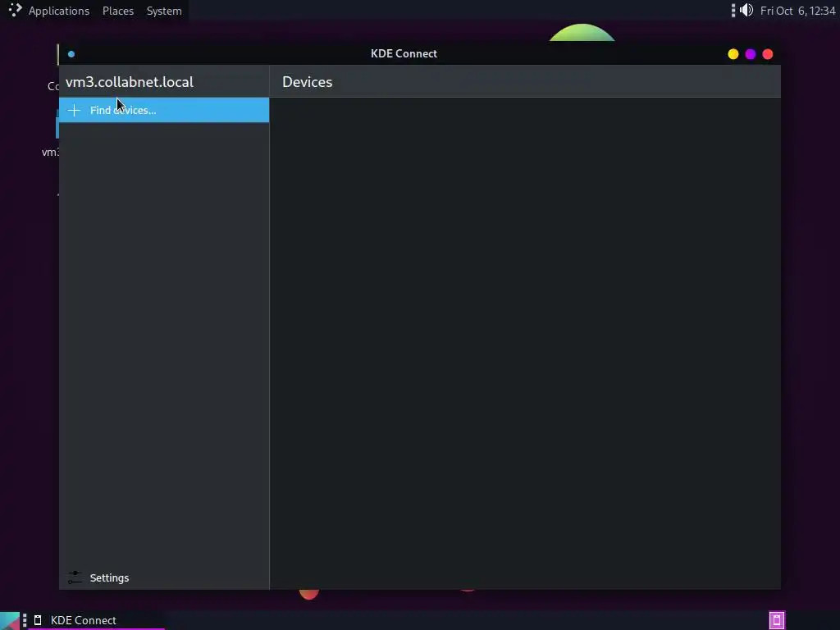Maximize KDE Connect with the purple button

point(750,54)
